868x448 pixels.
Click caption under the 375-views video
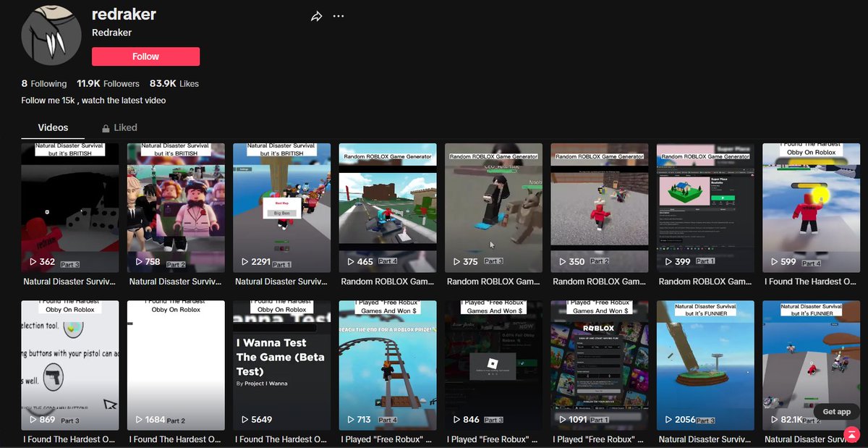click(x=493, y=282)
